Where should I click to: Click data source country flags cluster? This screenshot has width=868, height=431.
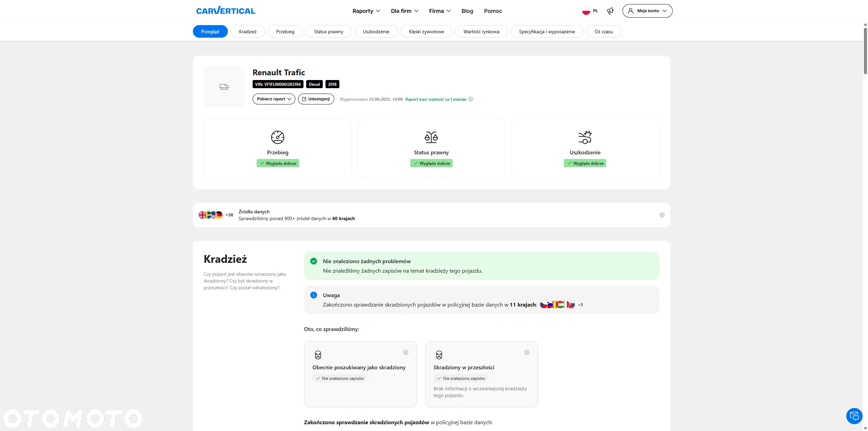211,215
